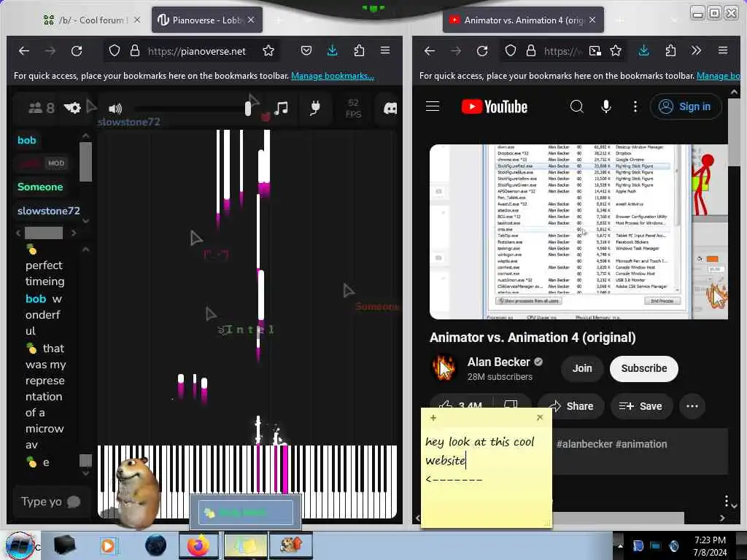This screenshot has height=560, width=747.
Task: Click the user list scroll-down chevron
Action: coord(86,221)
